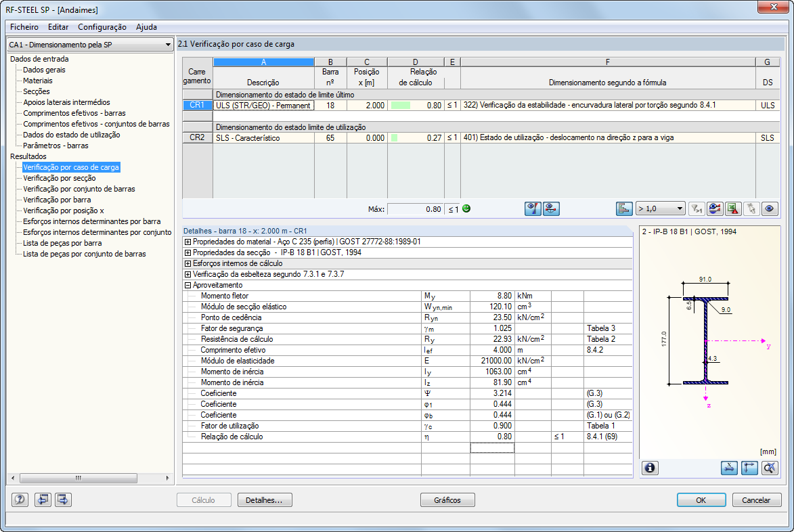Click the right scroll arrow under navigator
Viewport: 794px width, 532px height.
(167, 478)
